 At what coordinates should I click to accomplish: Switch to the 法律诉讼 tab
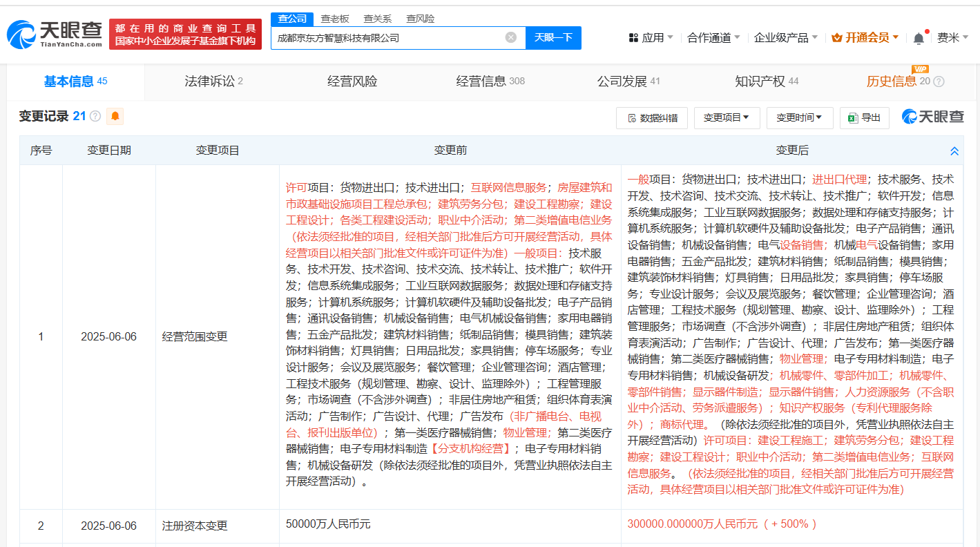tap(213, 81)
